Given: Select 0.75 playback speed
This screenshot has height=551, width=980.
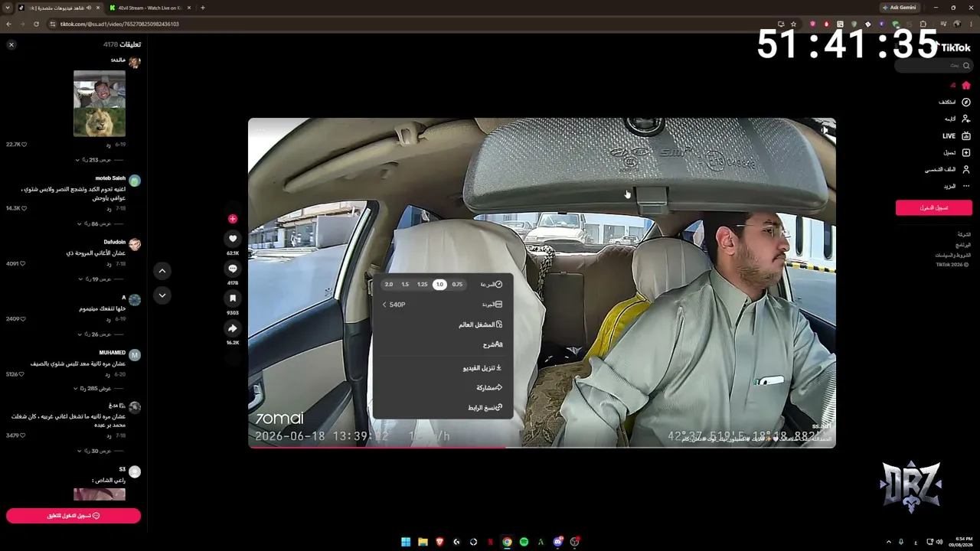Looking at the screenshot, I should point(457,285).
